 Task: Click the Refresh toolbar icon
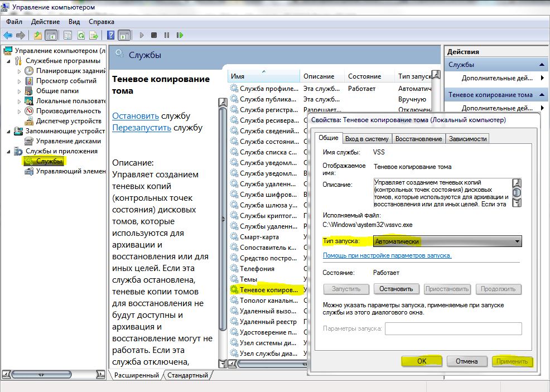(81, 35)
